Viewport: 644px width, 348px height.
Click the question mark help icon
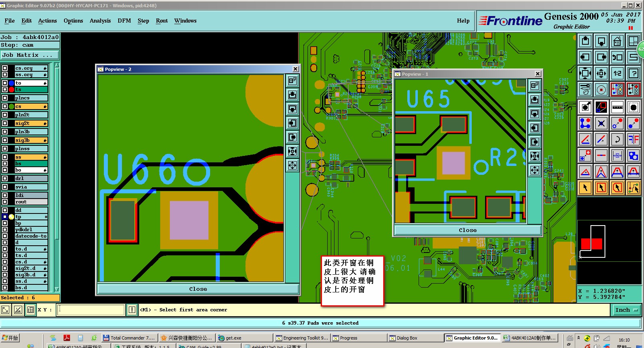[634, 73]
